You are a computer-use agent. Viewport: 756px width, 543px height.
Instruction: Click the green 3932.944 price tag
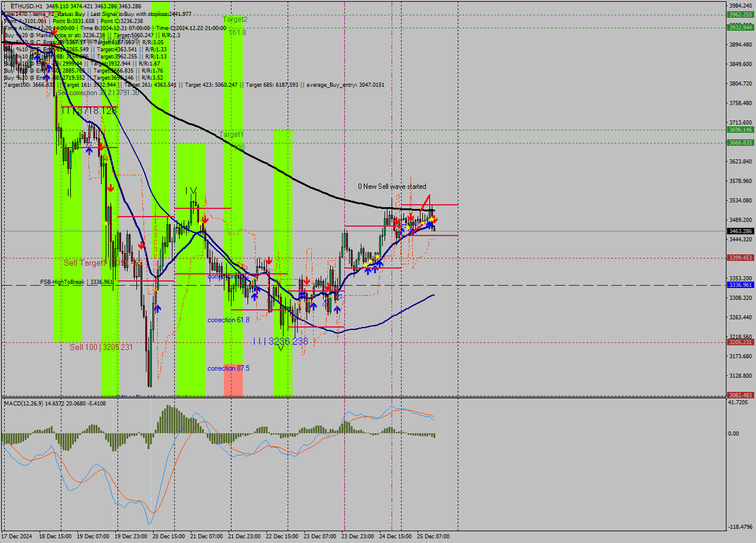click(741, 27)
